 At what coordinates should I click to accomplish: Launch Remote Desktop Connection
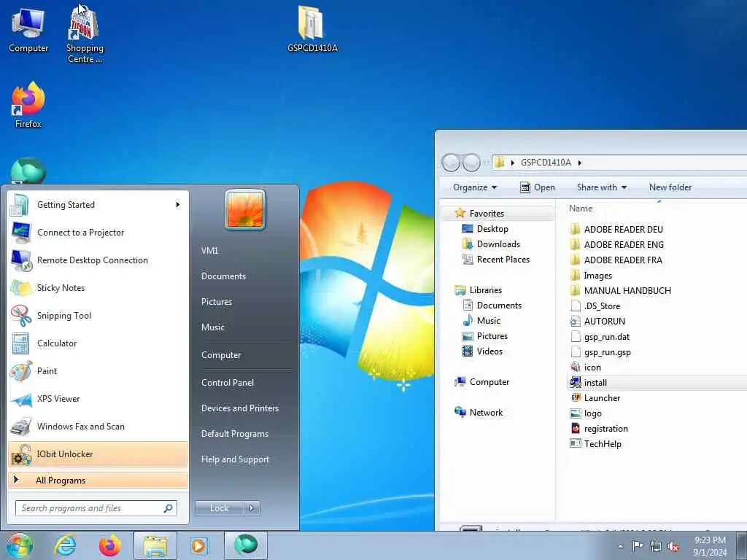(x=98, y=260)
